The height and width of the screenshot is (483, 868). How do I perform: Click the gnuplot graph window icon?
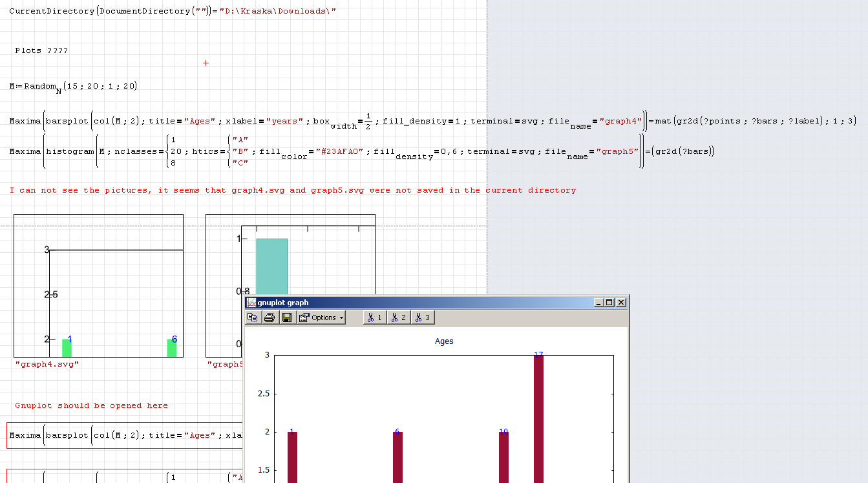click(x=251, y=303)
